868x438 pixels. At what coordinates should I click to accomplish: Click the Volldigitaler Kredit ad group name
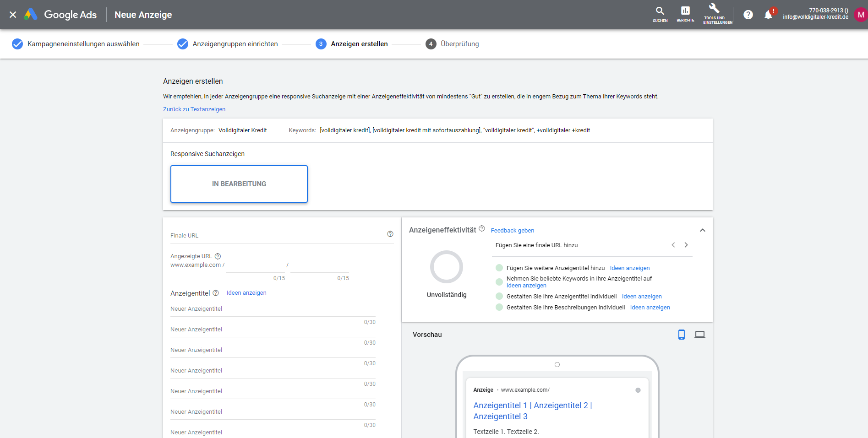pos(243,130)
